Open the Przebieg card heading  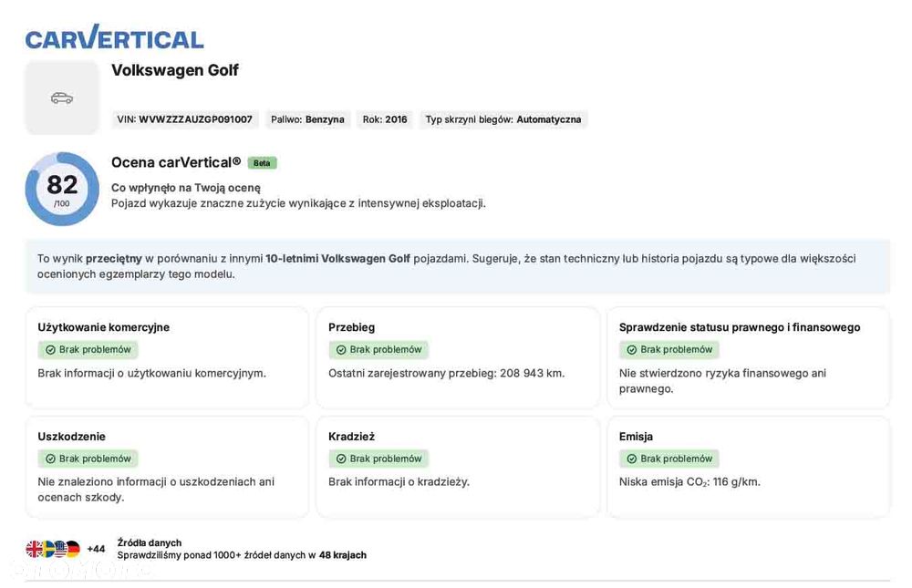(351, 327)
